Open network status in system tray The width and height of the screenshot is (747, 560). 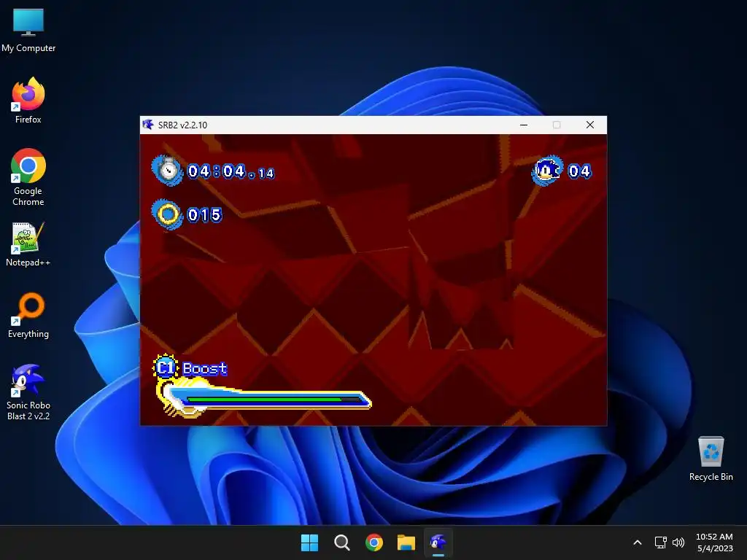(660, 542)
